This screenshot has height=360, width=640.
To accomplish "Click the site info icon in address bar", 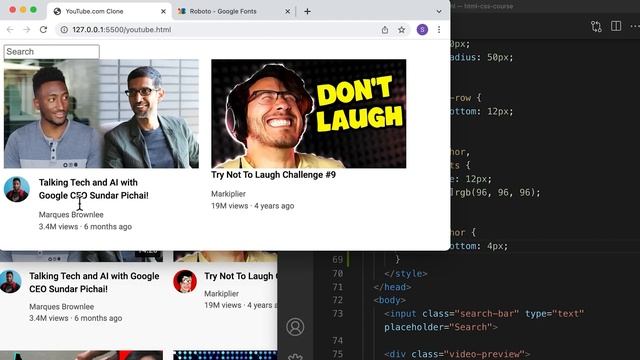I will pyautogui.click(x=64, y=29).
